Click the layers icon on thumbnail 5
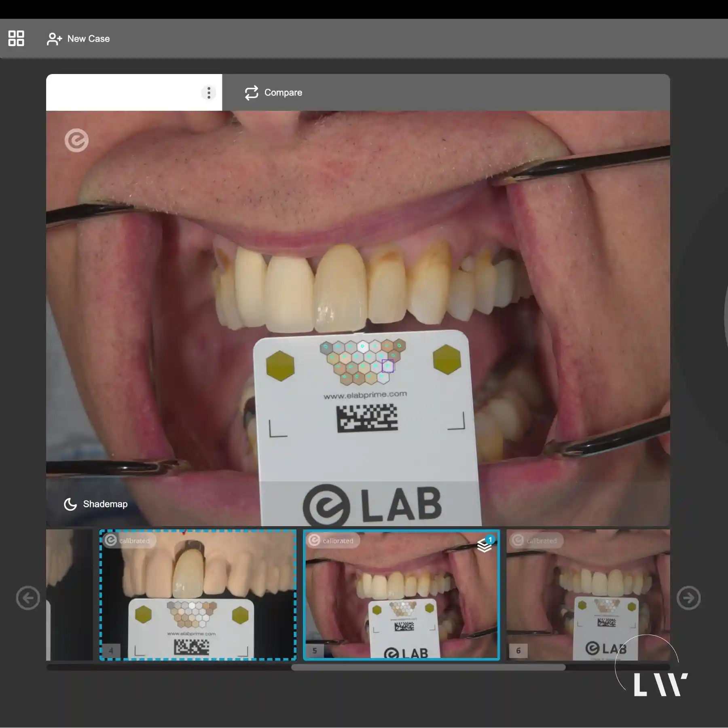Viewport: 728px width, 728px height. point(485,544)
